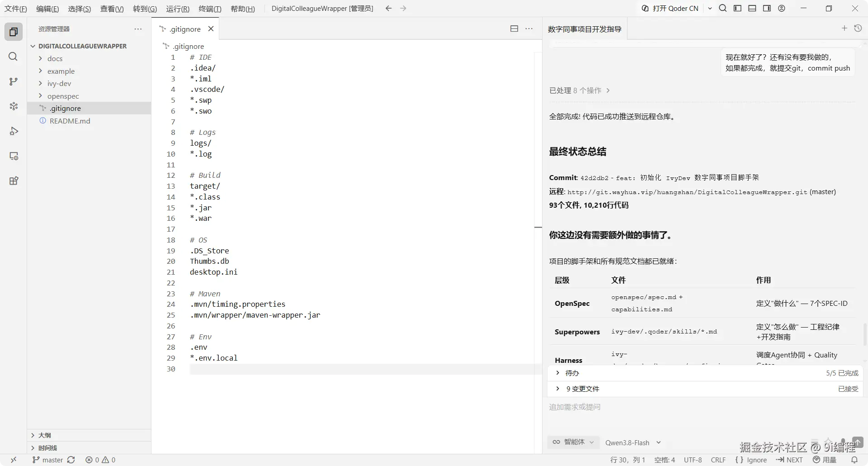This screenshot has height=466, width=868.
Task: Open the Qwen3.8-Flash model dropdown
Action: coord(633,442)
